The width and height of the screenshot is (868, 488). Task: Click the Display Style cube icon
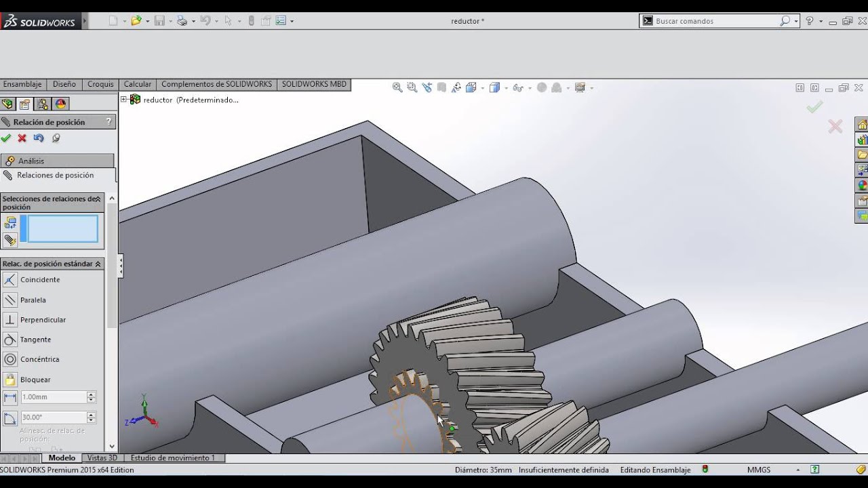494,87
